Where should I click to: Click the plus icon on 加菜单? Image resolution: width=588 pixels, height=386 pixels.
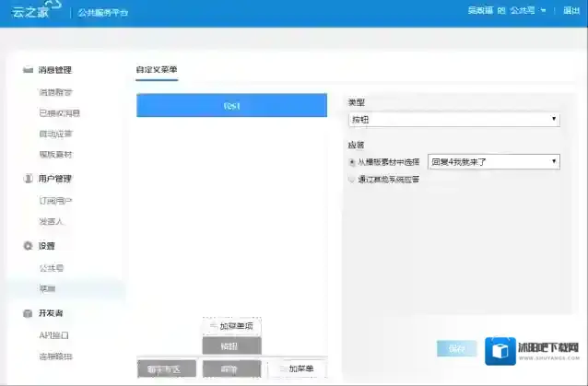(281, 369)
